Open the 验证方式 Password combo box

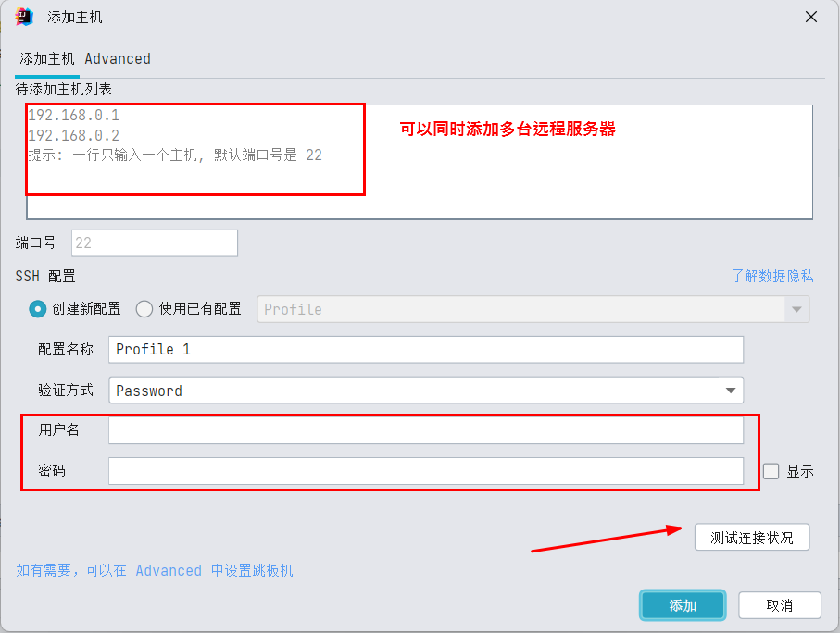[x=426, y=391]
